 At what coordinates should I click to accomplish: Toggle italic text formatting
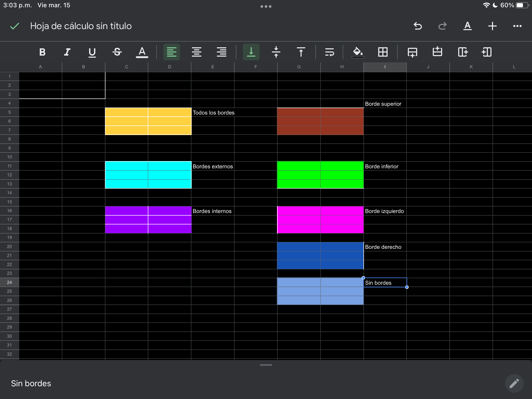(x=67, y=52)
